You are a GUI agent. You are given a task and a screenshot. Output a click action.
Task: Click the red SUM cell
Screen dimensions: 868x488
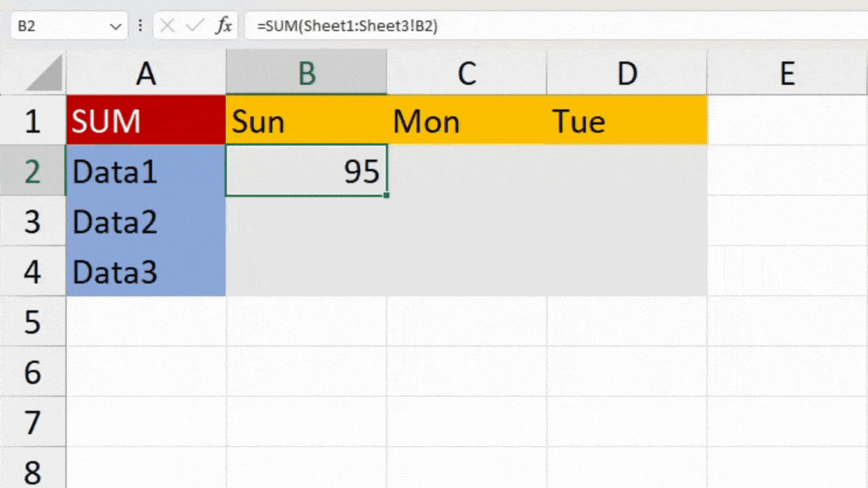coord(145,121)
